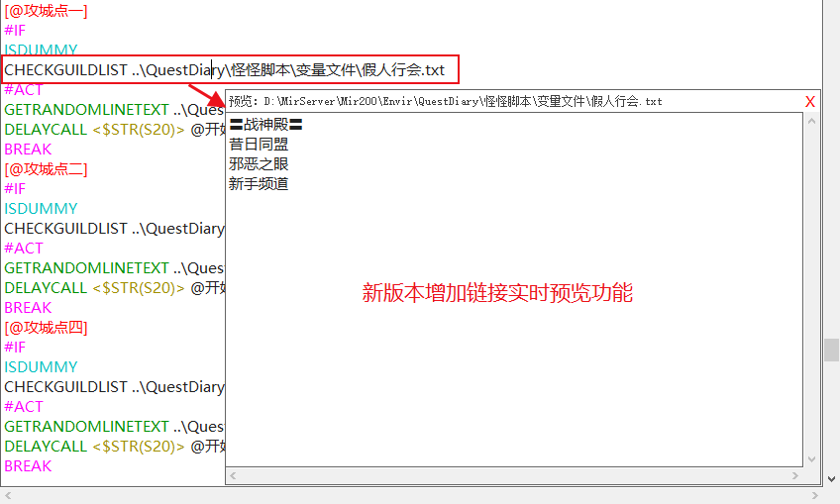Click the editor's bottom scroll-down arrow

[831, 479]
